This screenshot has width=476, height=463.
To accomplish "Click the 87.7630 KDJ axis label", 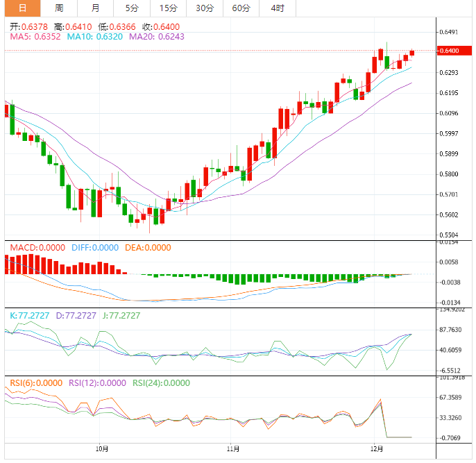I will click(450, 330).
